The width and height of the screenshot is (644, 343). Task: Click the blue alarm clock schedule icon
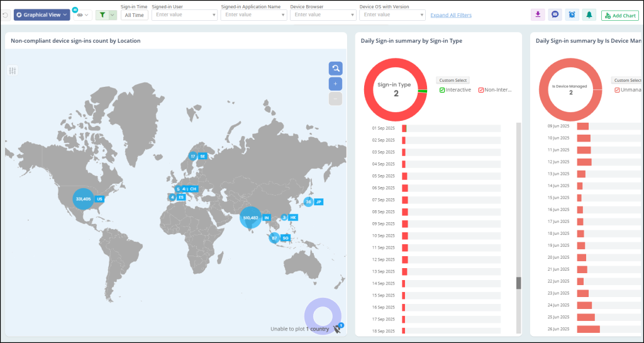(572, 14)
